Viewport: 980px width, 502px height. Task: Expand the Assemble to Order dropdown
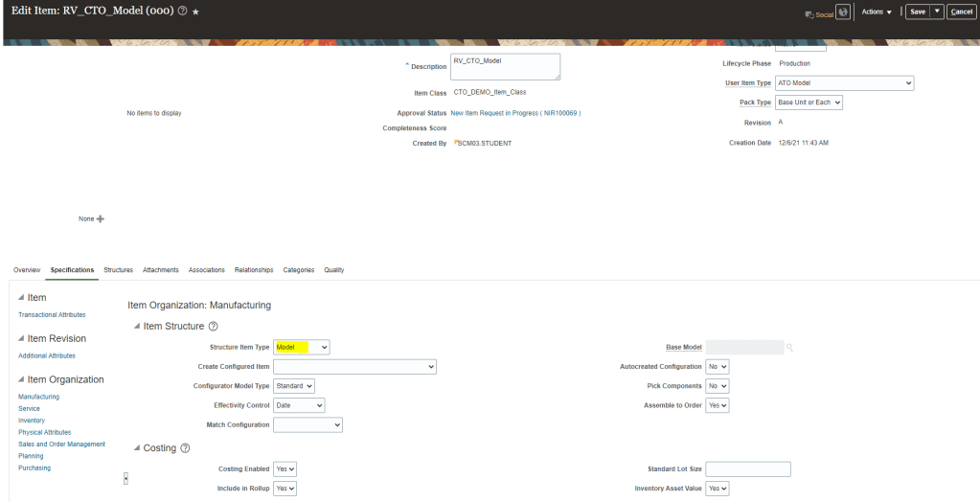(x=718, y=405)
